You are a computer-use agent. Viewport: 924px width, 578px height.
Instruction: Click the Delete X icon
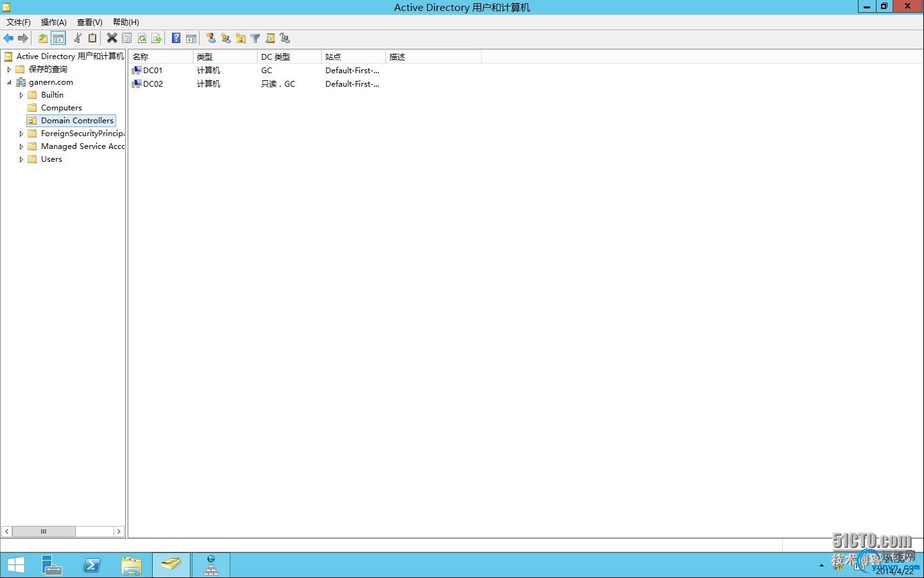point(112,39)
